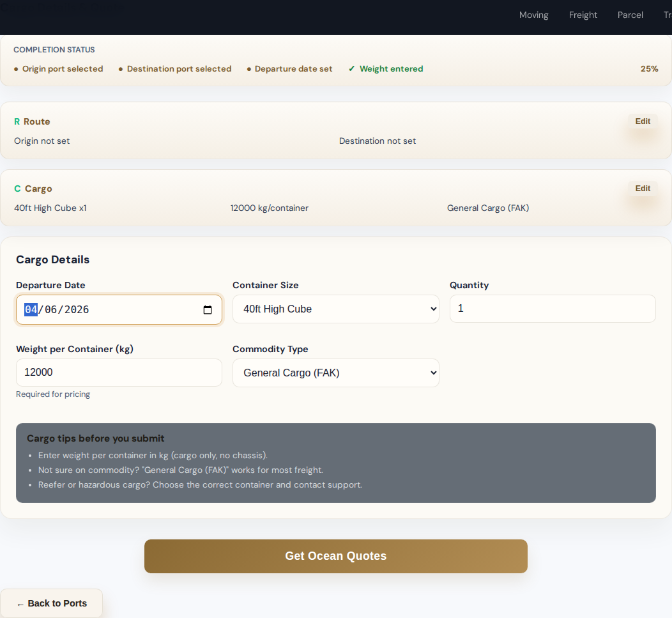Select the month segment of Departure Date
Screen dimensions: 672x618
point(31,310)
